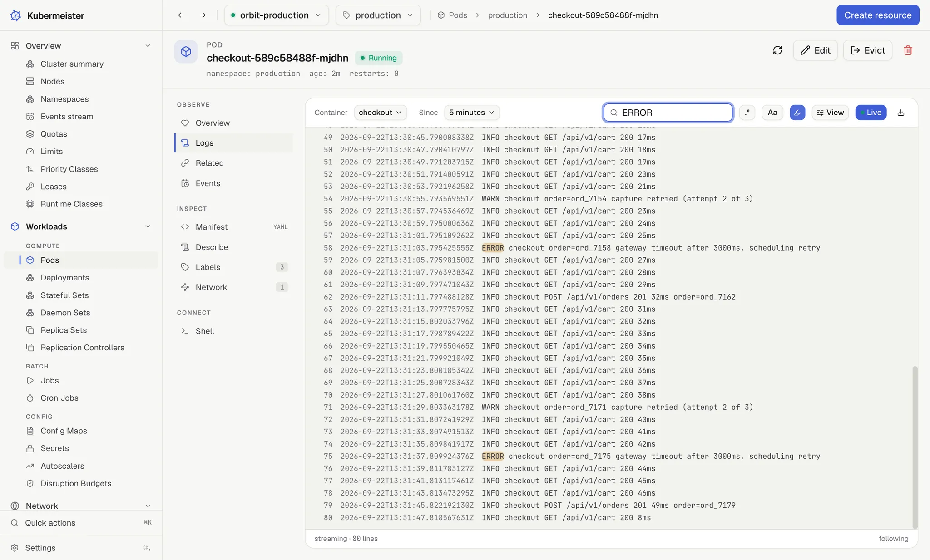The width and height of the screenshot is (930, 560).
Task: Open the orbit-production cluster dropdown
Action: tap(276, 15)
